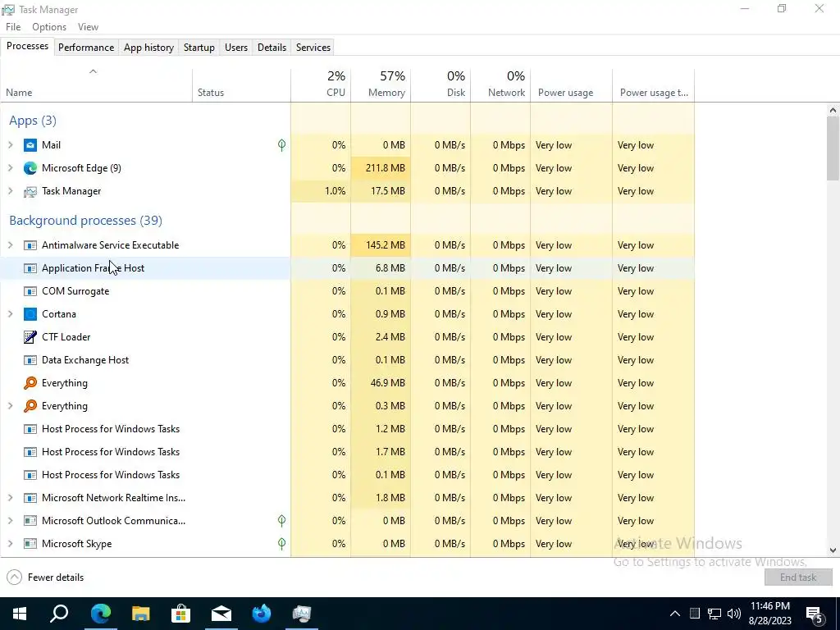Expand the second Everything process group

point(10,406)
